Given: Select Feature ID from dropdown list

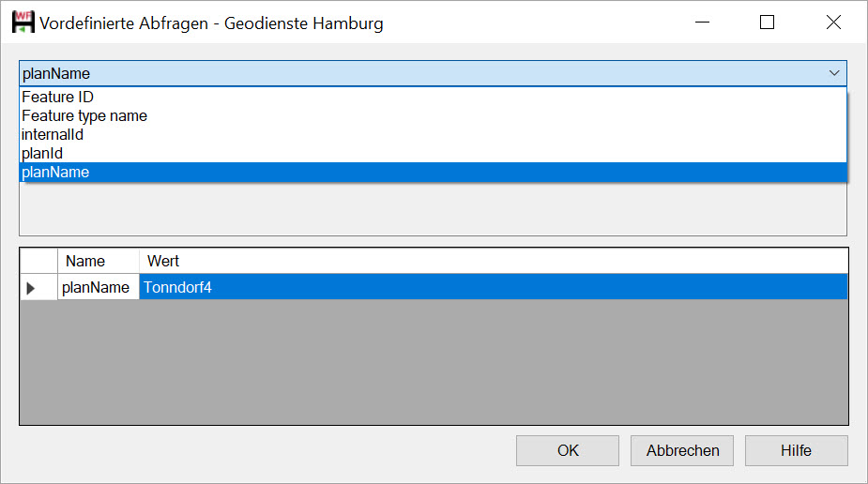Looking at the screenshot, I should click(x=58, y=98).
